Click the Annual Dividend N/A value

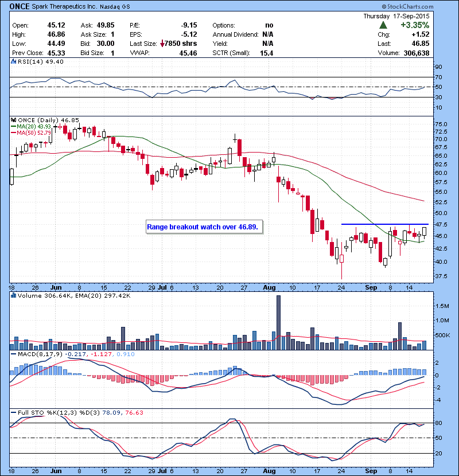pos(267,34)
